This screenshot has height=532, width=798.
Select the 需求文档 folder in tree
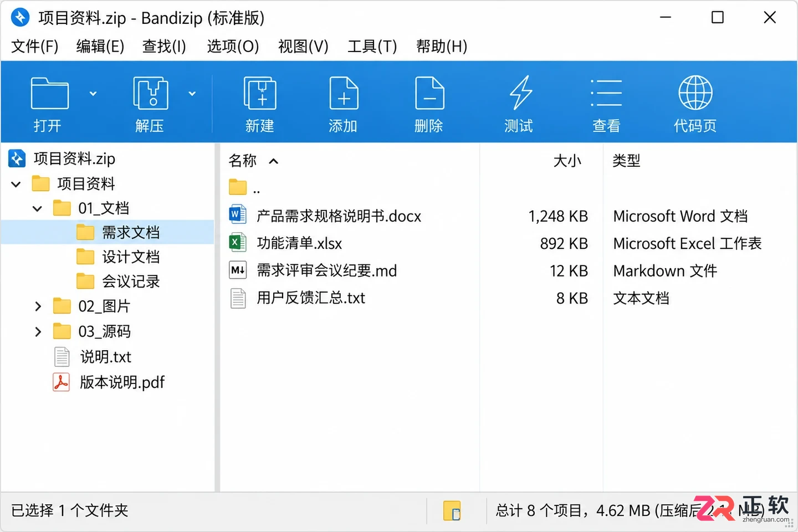(x=131, y=232)
